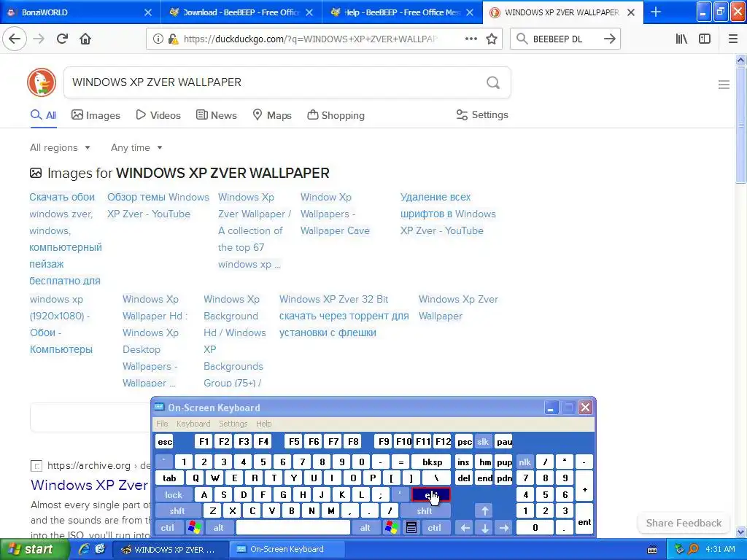This screenshot has height=560, width=747.
Task: Open Windows Xp Wallpapers - Wallpaper Cave link
Action: pyautogui.click(x=335, y=214)
